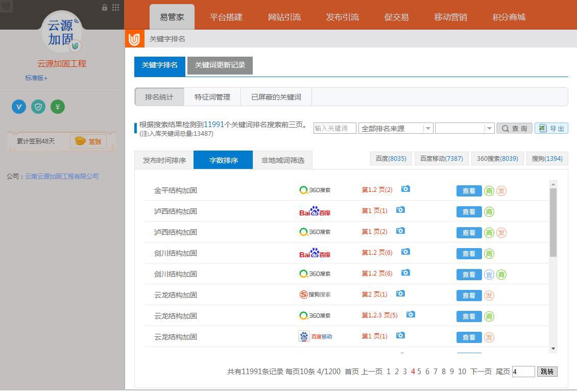Apply the 非地域词筛选 filter tab
Viewport: 577px width, 392px height.
click(282, 160)
